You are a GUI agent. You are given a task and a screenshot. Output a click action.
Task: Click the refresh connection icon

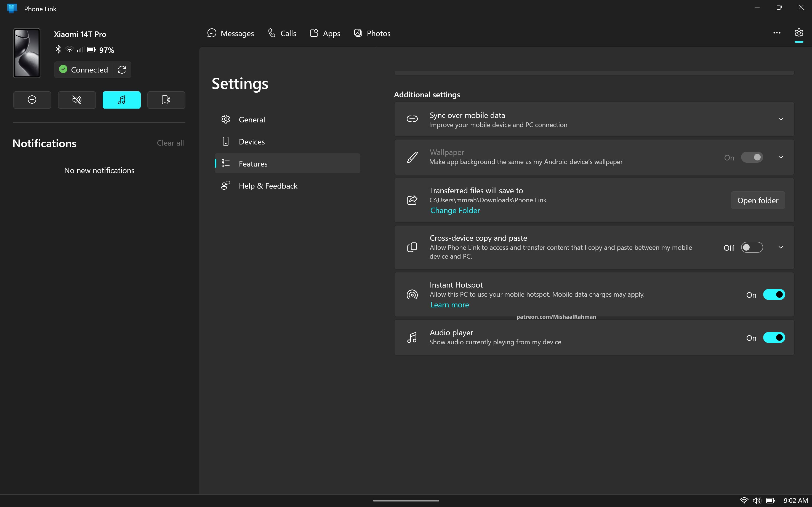122,70
